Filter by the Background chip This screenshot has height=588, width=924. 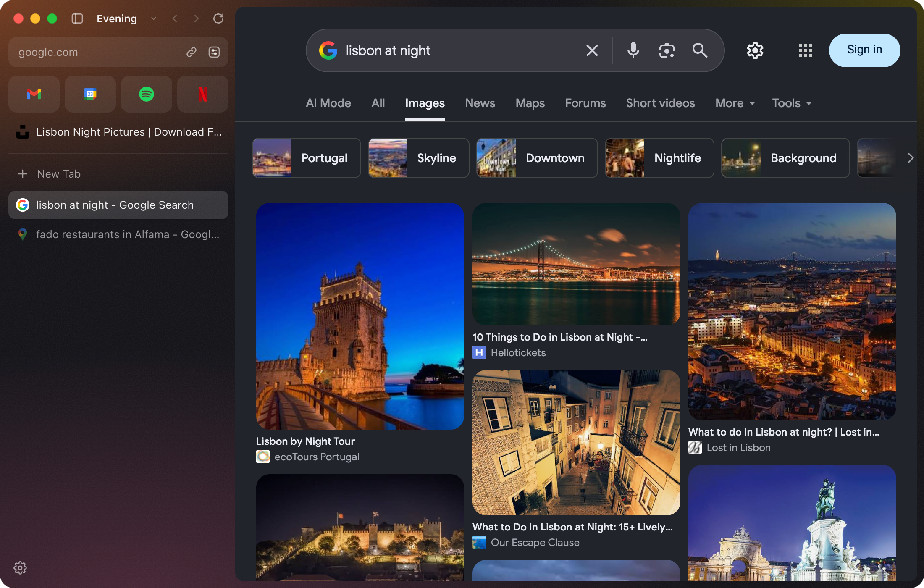coord(785,158)
